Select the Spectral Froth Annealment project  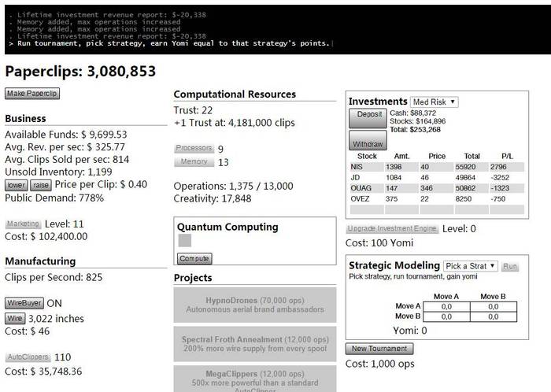click(x=255, y=344)
